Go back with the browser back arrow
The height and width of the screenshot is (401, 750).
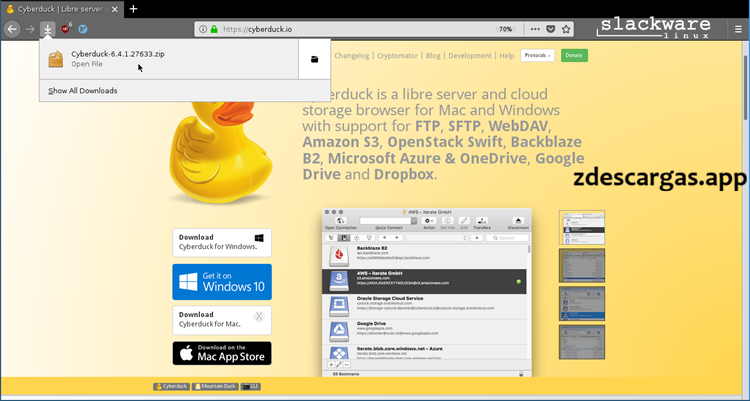[12, 29]
